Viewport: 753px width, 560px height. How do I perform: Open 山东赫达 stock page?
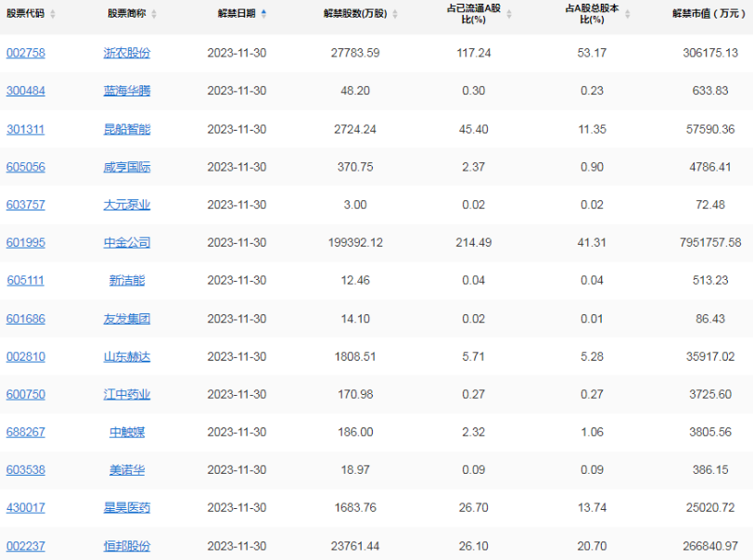click(127, 357)
